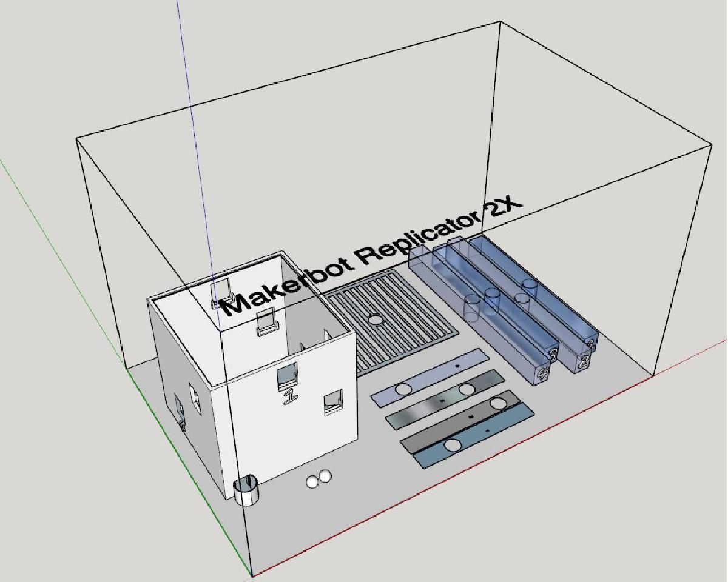This screenshot has height=582, width=728.
Task: Click the left small white sphere
Action: [313, 481]
